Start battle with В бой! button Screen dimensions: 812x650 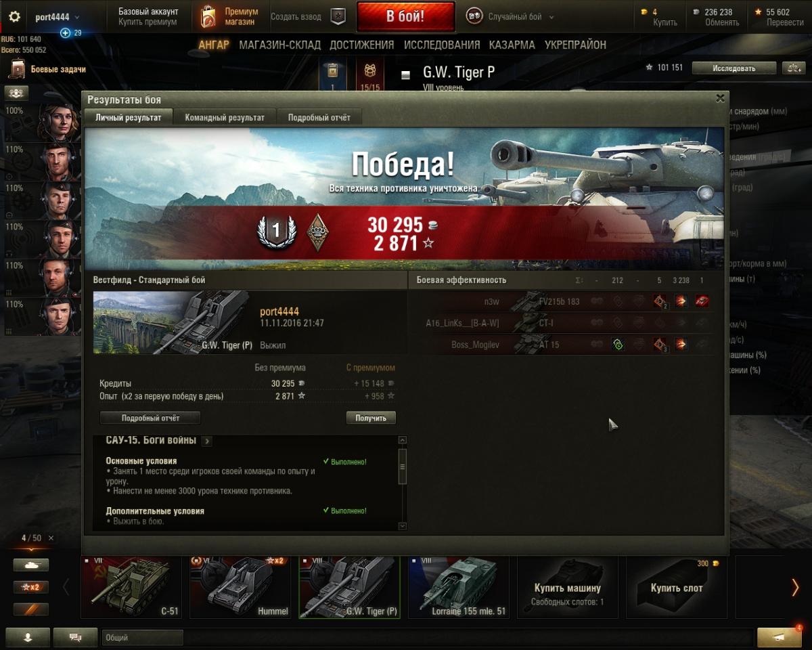(x=405, y=17)
